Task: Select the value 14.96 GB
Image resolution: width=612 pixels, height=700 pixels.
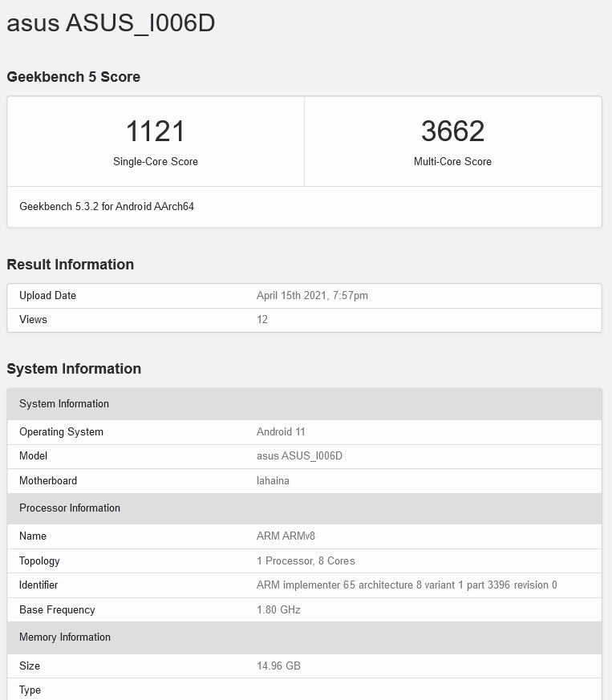Action: click(x=278, y=666)
